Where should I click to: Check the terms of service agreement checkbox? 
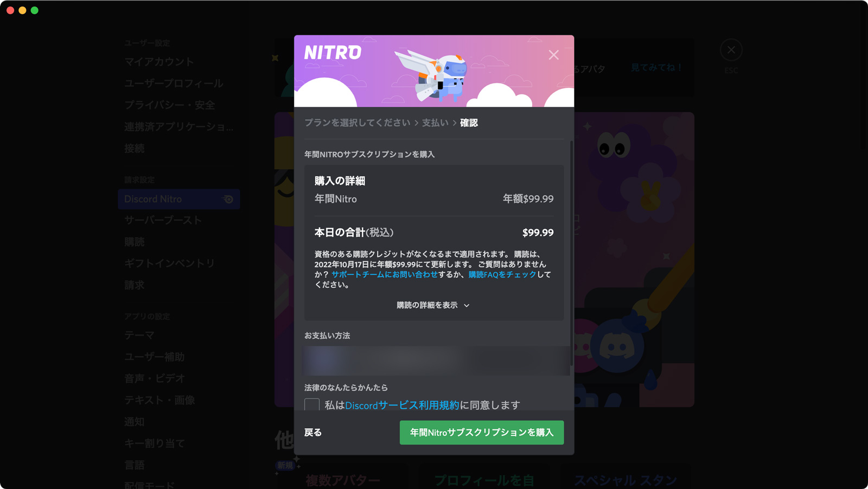(312, 404)
